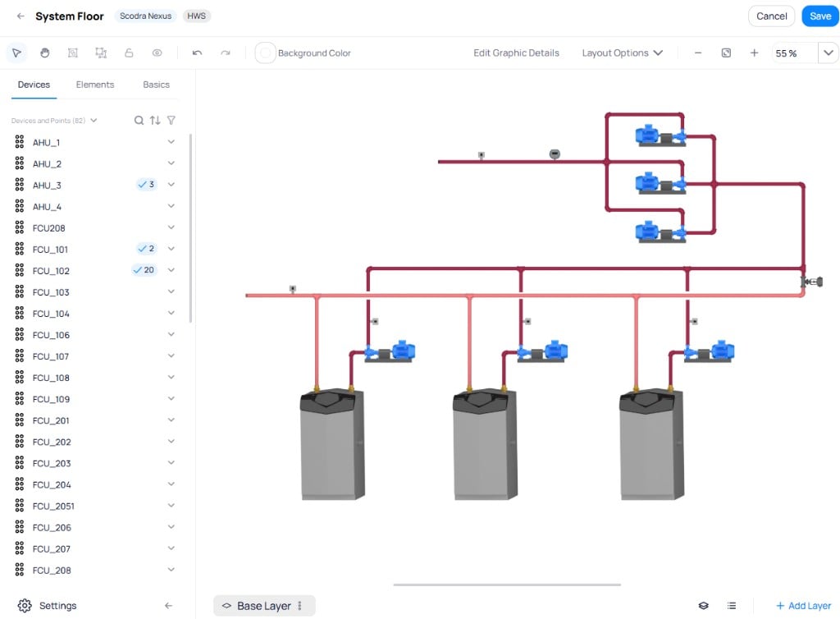Toggle the eye visibility icon in toolbar
Screen dimensions: 840x619
(157, 53)
